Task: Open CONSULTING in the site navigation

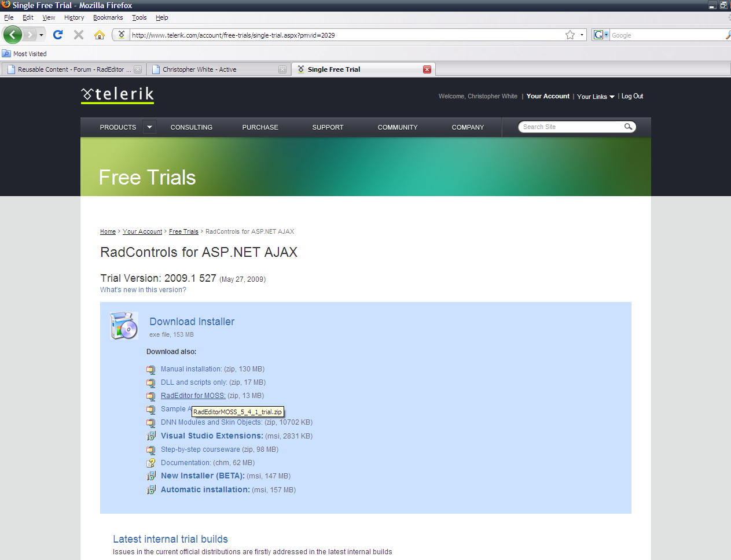Action: (x=192, y=127)
